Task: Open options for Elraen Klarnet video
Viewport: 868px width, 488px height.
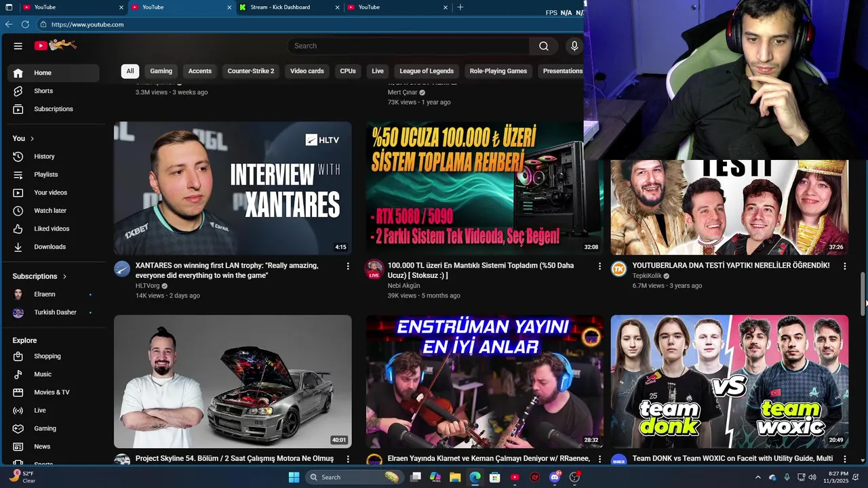Action: (x=599, y=459)
